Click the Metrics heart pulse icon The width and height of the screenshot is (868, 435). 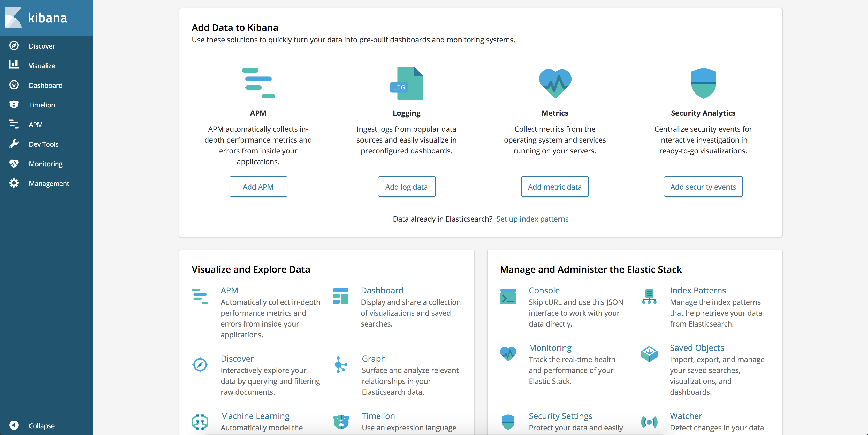pyautogui.click(x=555, y=83)
